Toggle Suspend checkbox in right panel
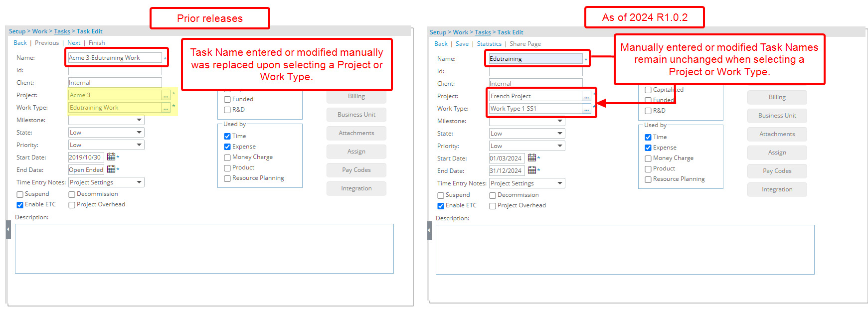The image size is (868, 312). tap(441, 195)
